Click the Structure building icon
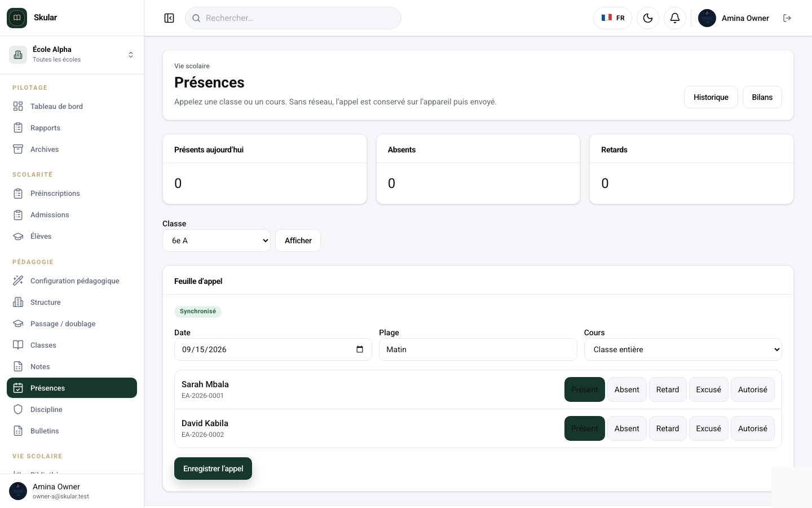This screenshot has height=508, width=812. click(x=18, y=302)
